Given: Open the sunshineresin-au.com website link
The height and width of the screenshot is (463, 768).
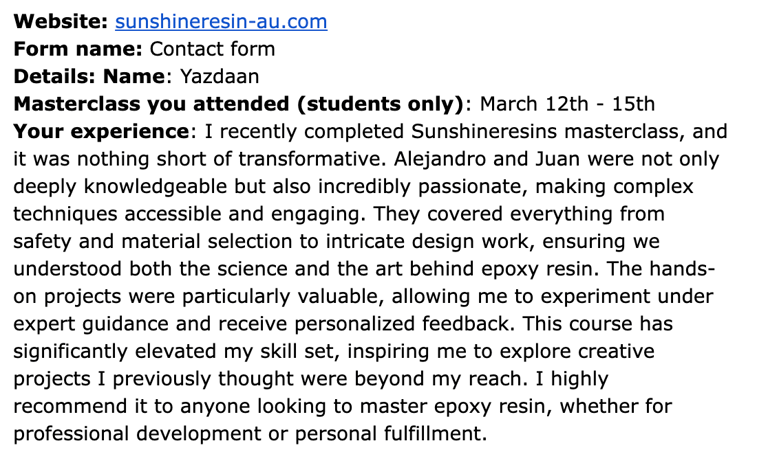Looking at the screenshot, I should tap(221, 22).
